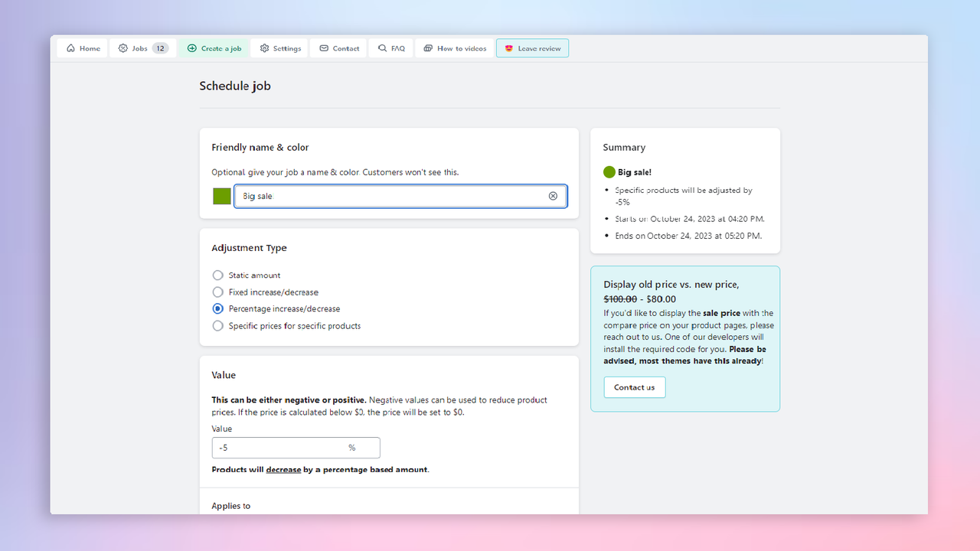This screenshot has height=551, width=980.
Task: Click the Home house icon
Action: pyautogui.click(x=70, y=48)
